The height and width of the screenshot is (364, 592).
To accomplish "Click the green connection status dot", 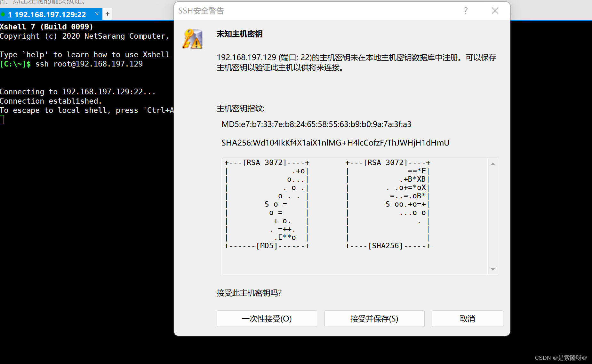I will pyautogui.click(x=3, y=14).
